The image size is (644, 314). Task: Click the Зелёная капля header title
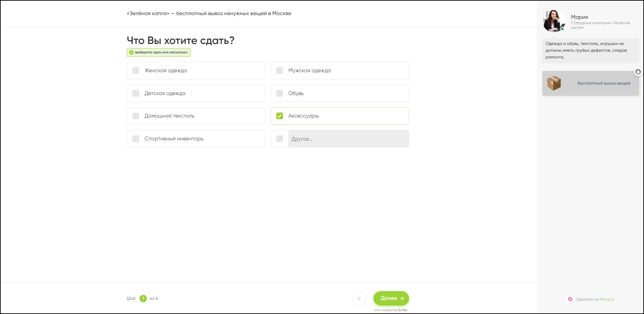click(209, 13)
